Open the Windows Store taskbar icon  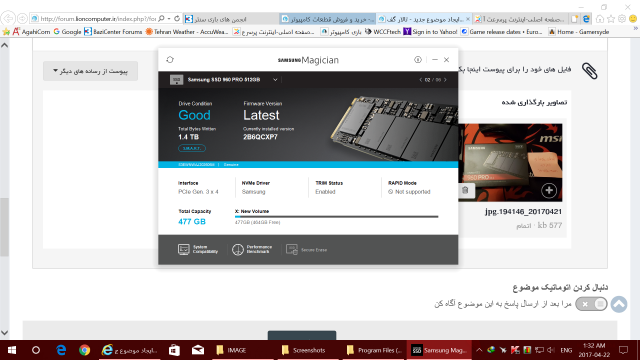tap(174, 350)
